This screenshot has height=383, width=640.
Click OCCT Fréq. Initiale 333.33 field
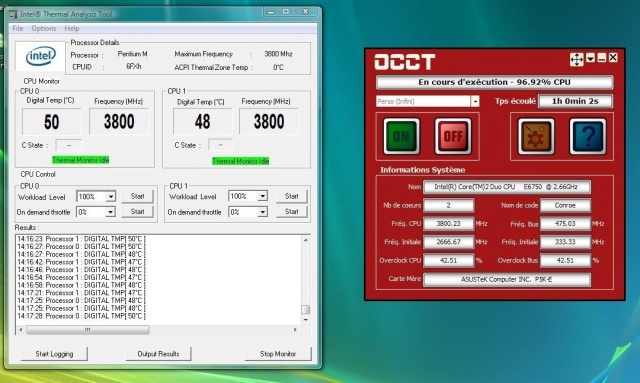pyautogui.click(x=565, y=242)
